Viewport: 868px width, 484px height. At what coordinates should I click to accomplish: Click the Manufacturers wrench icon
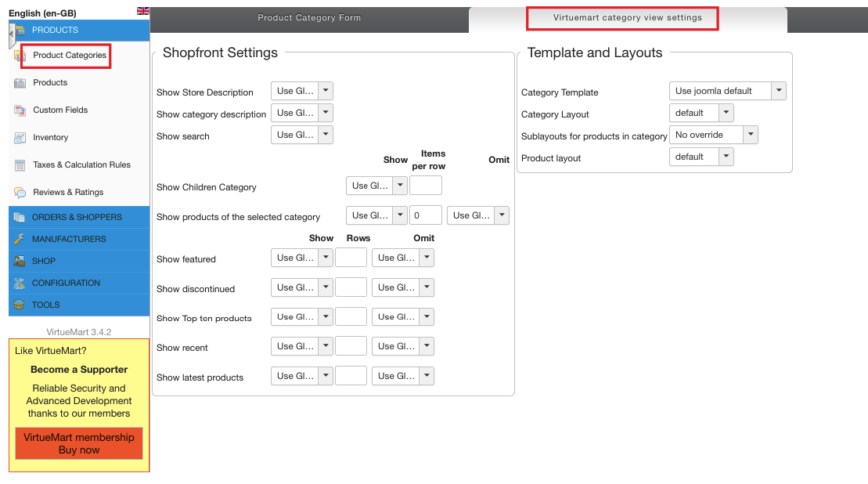point(20,239)
